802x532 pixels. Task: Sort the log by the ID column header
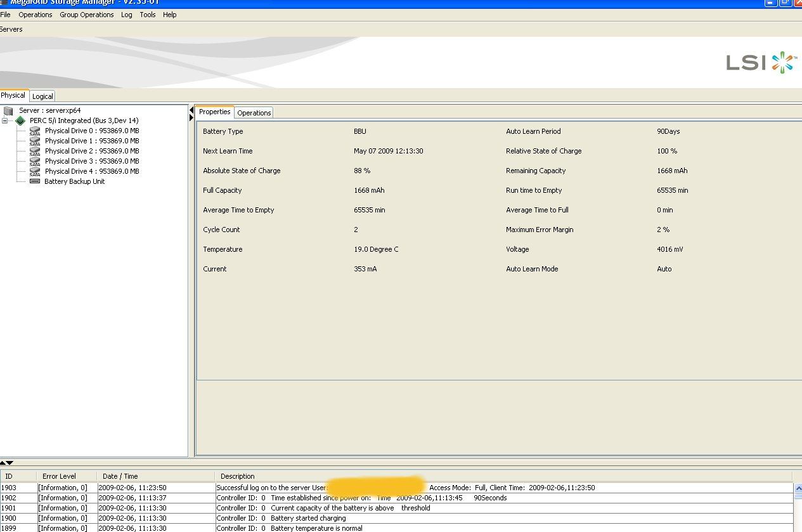18,476
